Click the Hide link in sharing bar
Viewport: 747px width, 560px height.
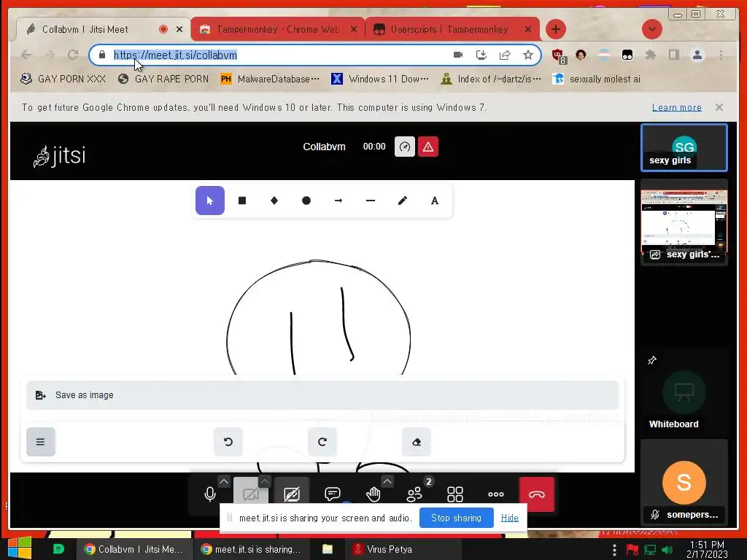(x=510, y=518)
